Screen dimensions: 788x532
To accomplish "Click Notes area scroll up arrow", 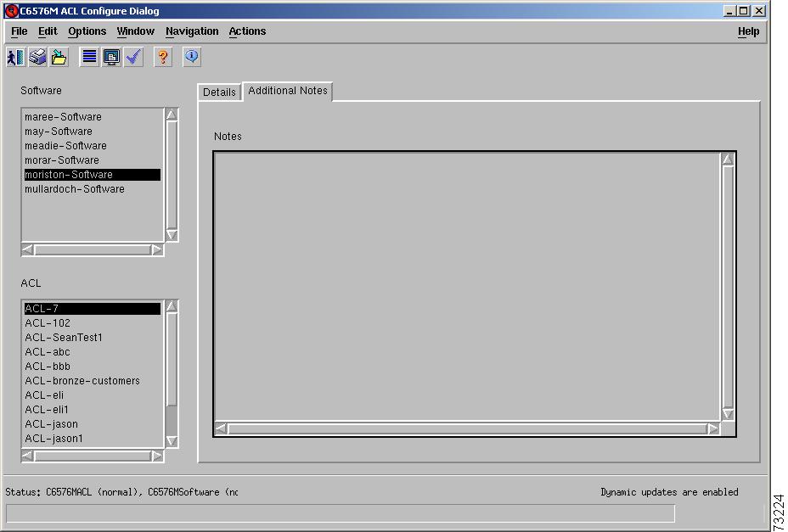I will coord(728,160).
